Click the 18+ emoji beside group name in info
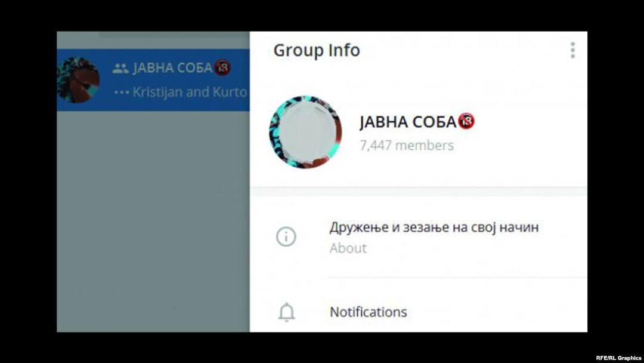The height and width of the screenshot is (363, 644). click(466, 121)
